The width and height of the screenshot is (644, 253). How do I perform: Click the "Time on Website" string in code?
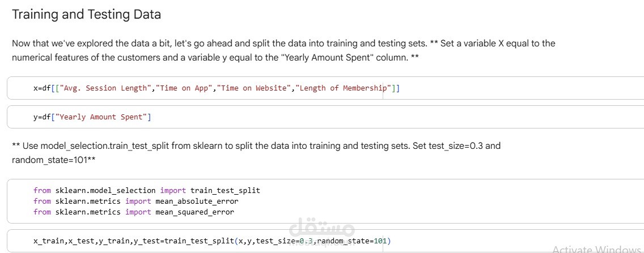coord(254,88)
